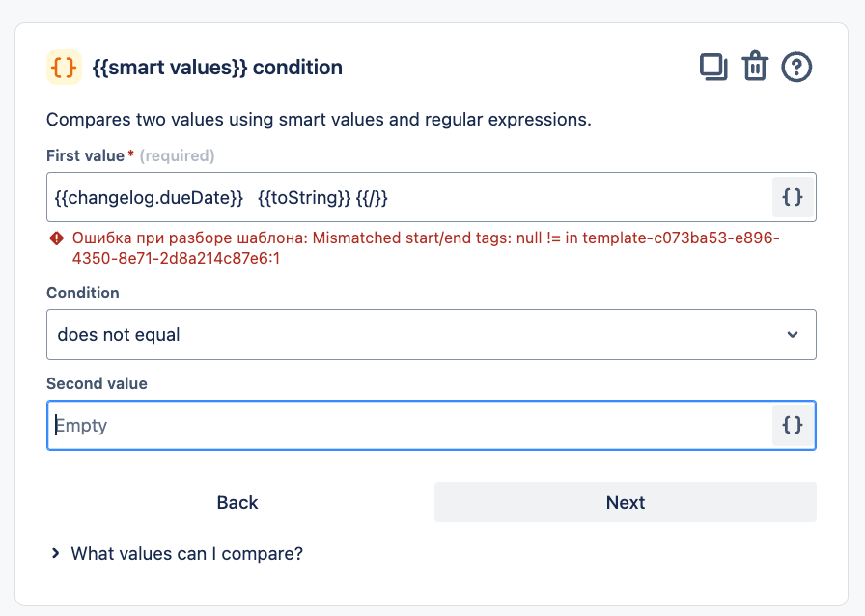Click the chevron beside "What values can I compare?"

click(56, 554)
